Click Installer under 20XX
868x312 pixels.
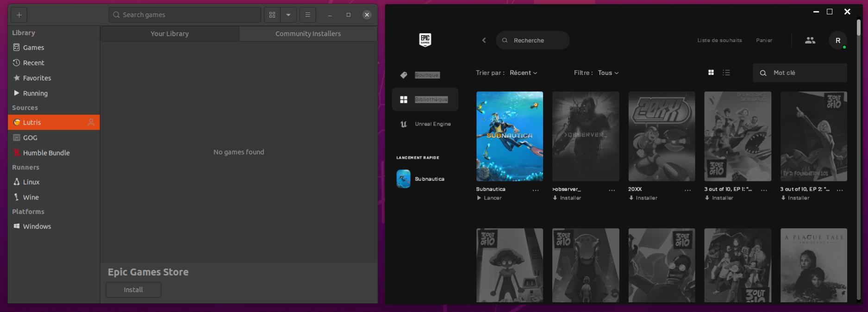(x=643, y=198)
